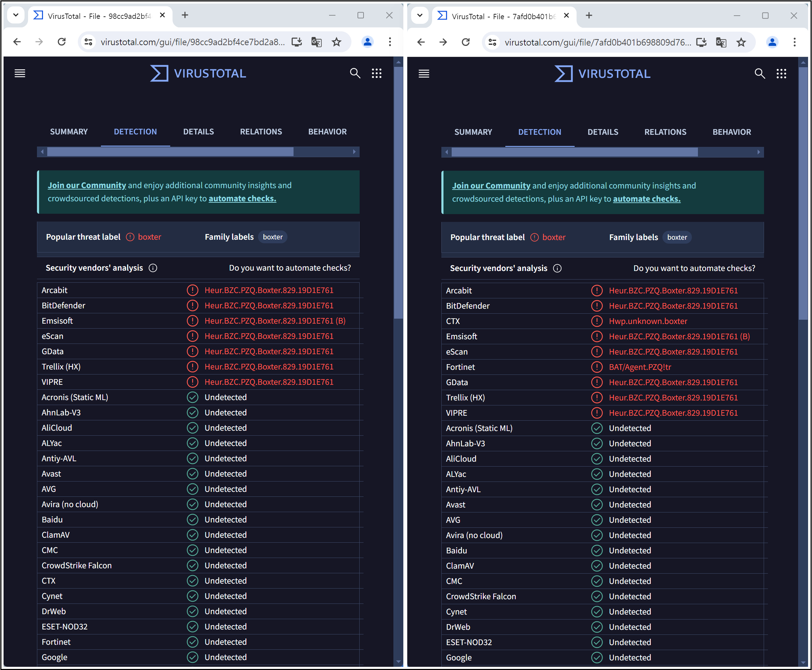The height and width of the screenshot is (670, 812).
Task: Select BAT/Agent.PZQ!tr Fortinet detection right window
Action: point(640,367)
